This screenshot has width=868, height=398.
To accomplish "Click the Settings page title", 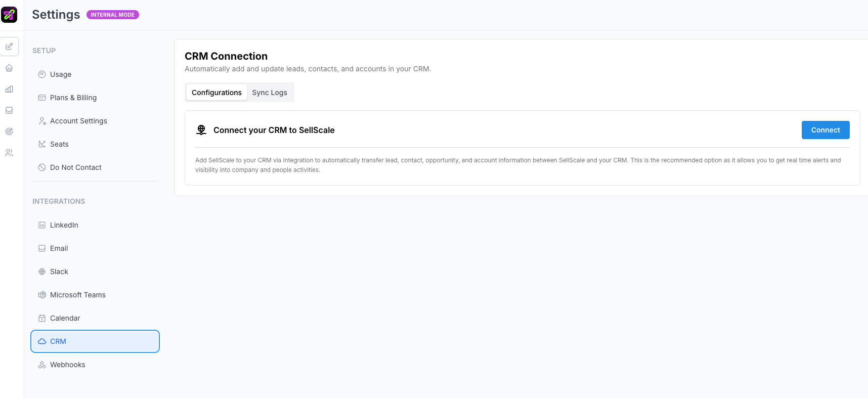I will [x=56, y=15].
